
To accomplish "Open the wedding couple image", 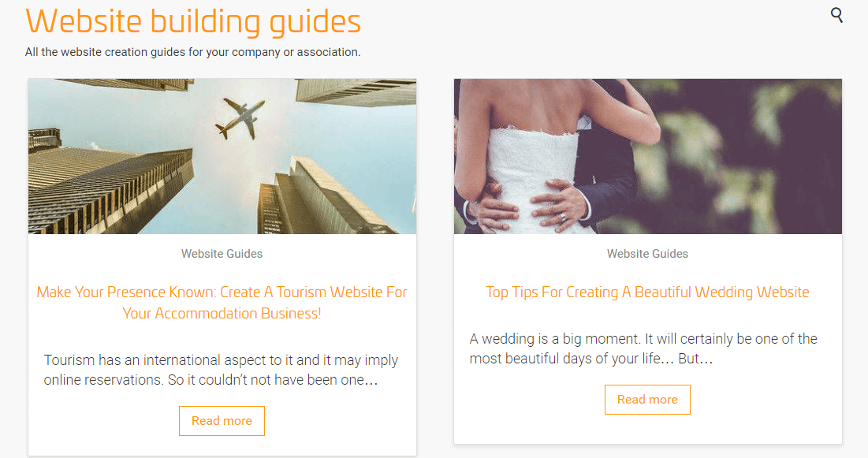I will coord(648,156).
